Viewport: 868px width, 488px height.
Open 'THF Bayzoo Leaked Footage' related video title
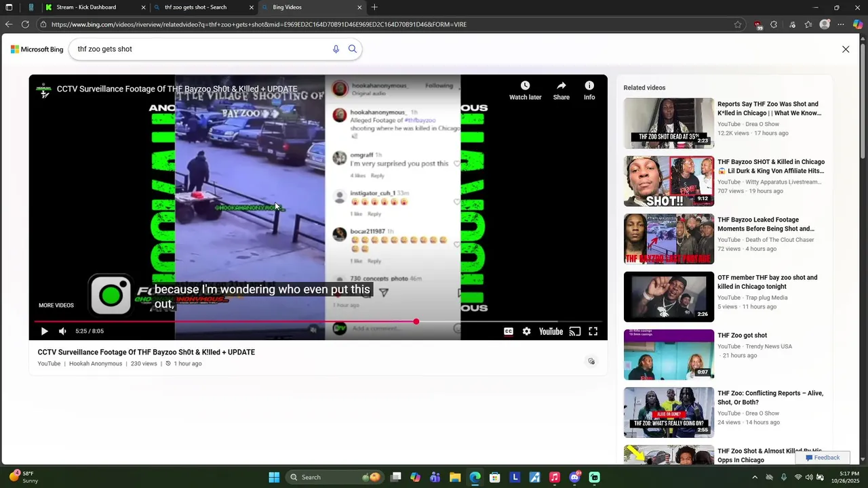(x=766, y=224)
